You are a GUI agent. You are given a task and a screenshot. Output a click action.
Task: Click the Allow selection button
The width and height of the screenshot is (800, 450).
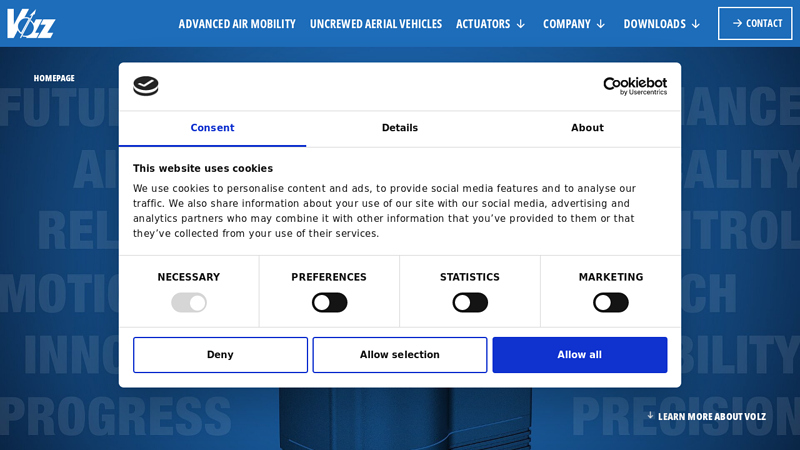[400, 355]
